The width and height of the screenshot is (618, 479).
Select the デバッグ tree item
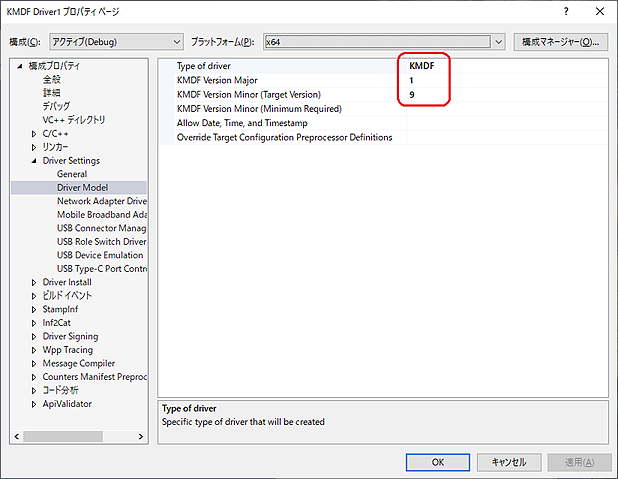(56, 106)
